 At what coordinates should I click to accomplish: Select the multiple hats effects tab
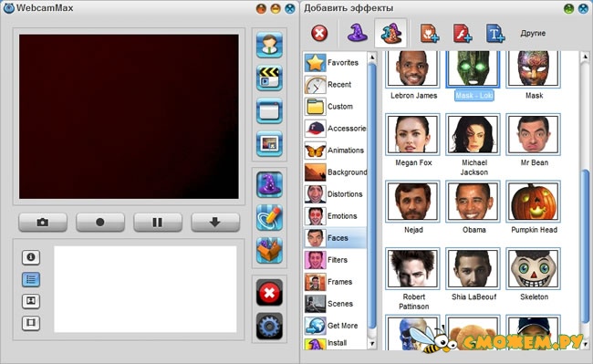(x=391, y=33)
